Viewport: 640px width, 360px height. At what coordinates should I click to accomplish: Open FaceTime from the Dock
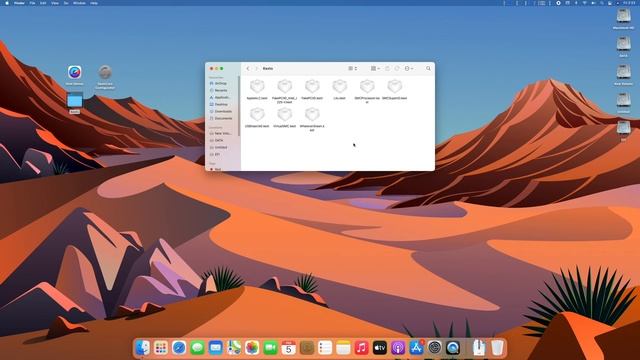pyautogui.click(x=270, y=348)
